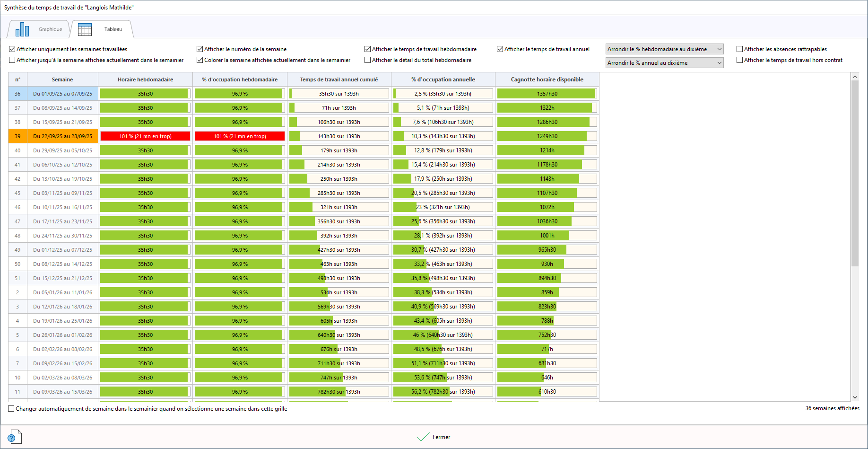Uncheck Afficher uniquement les semaines travaillées
This screenshot has width=868, height=449.
coord(12,49)
